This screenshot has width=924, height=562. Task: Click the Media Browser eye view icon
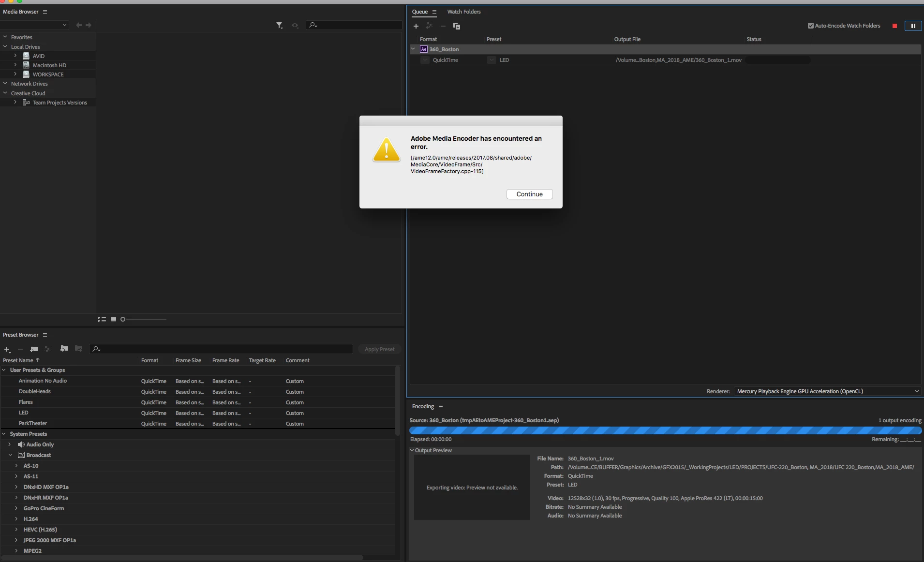click(x=295, y=25)
